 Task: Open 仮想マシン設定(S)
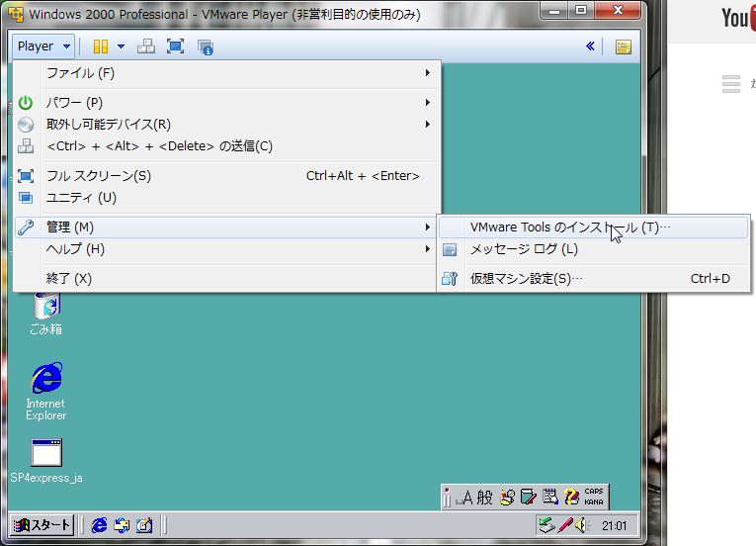click(594, 279)
